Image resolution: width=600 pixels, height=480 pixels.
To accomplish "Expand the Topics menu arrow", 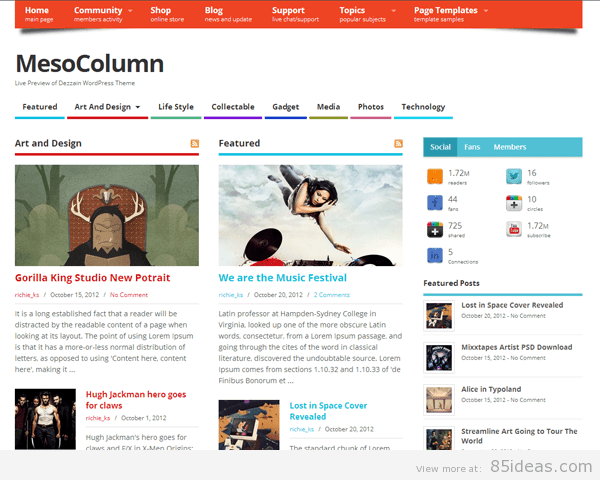I will coord(394,11).
